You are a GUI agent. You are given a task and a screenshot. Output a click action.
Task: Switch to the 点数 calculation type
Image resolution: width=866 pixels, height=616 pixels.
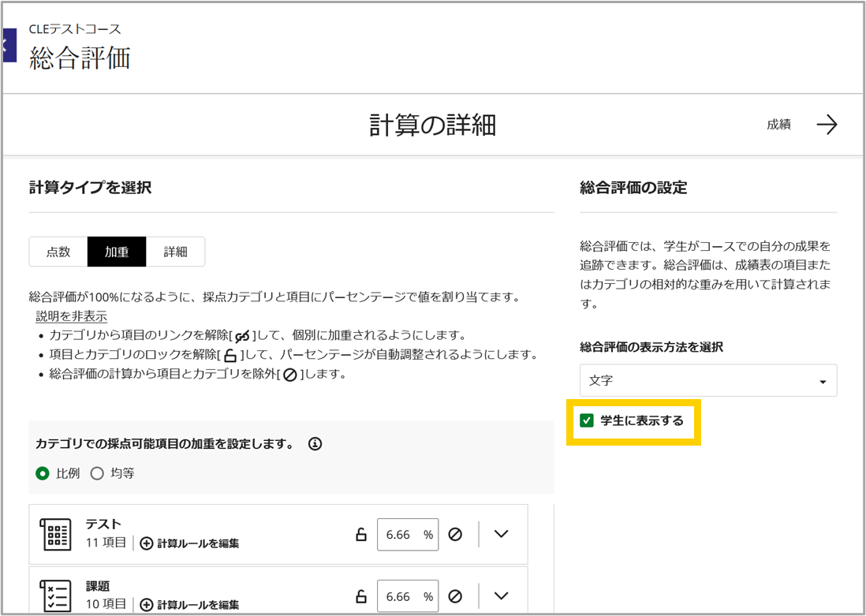coord(58,252)
